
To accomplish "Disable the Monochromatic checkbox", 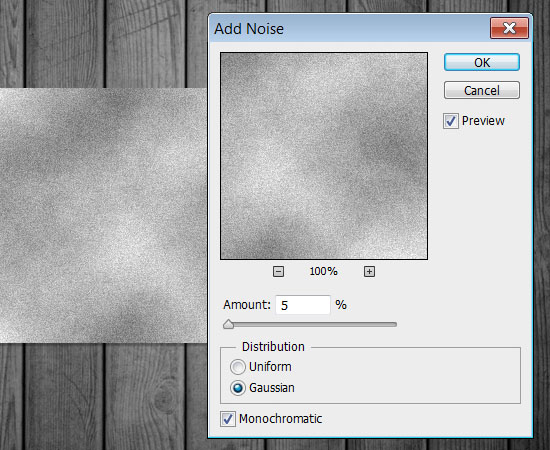I will click(228, 419).
